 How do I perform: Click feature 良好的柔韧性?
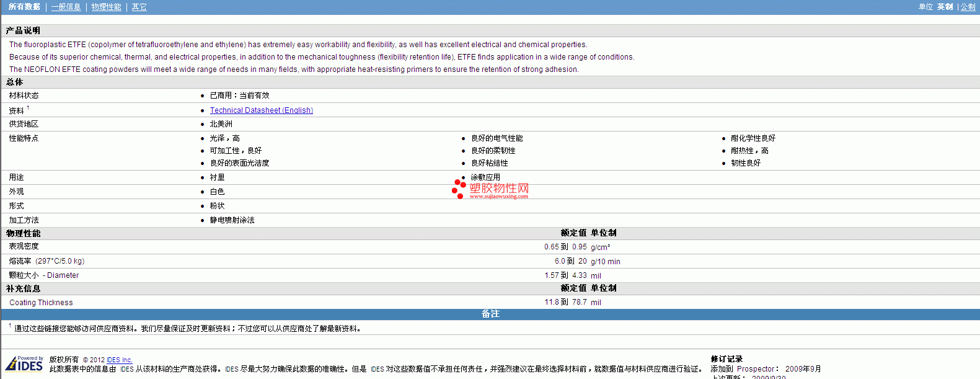[493, 151]
